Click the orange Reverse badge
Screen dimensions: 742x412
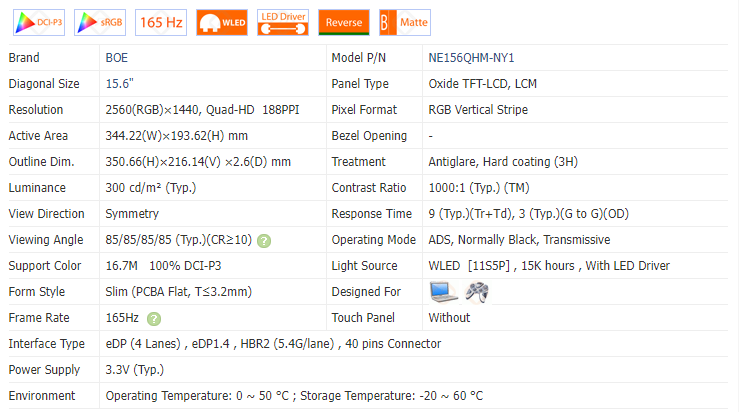[x=344, y=21]
